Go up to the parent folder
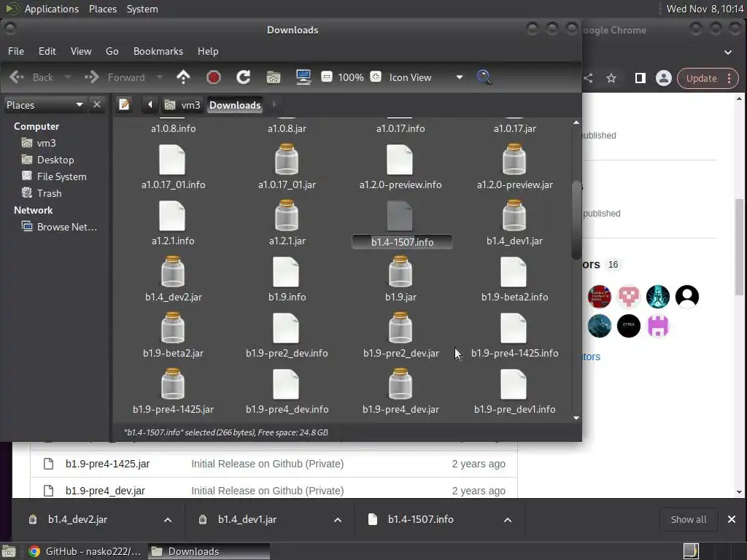 [183, 77]
